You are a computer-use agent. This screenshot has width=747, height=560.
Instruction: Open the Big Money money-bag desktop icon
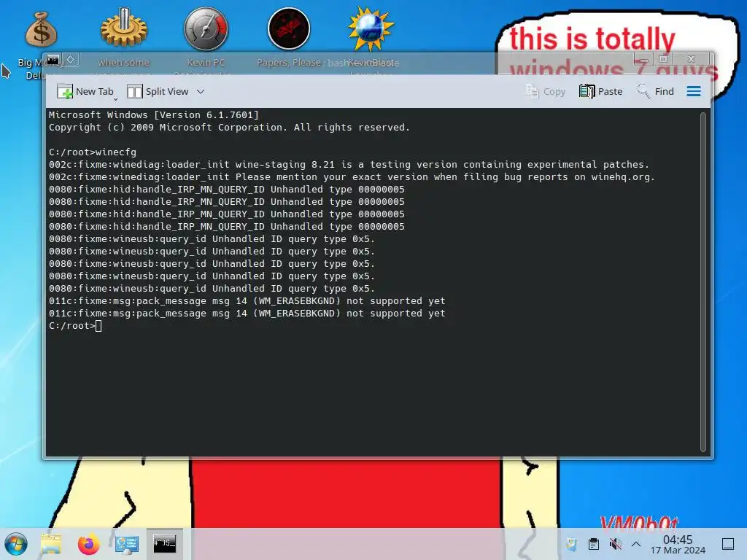point(41,29)
